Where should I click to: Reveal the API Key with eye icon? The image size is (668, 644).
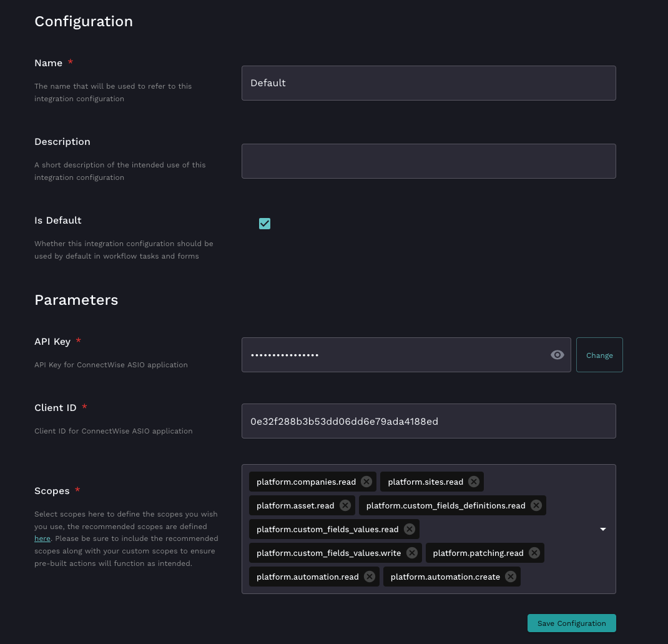(x=557, y=355)
